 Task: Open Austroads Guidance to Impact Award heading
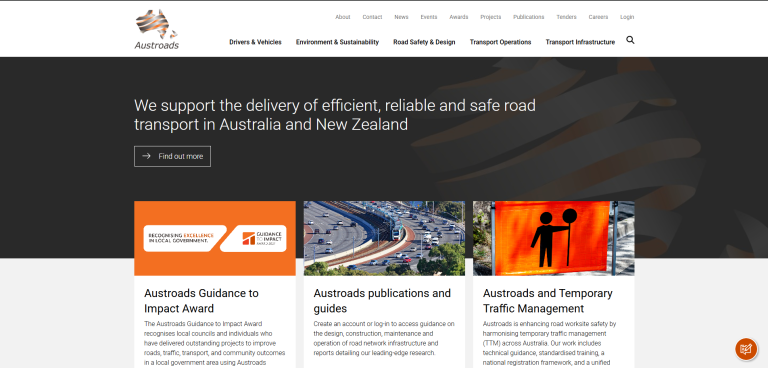[x=201, y=301]
